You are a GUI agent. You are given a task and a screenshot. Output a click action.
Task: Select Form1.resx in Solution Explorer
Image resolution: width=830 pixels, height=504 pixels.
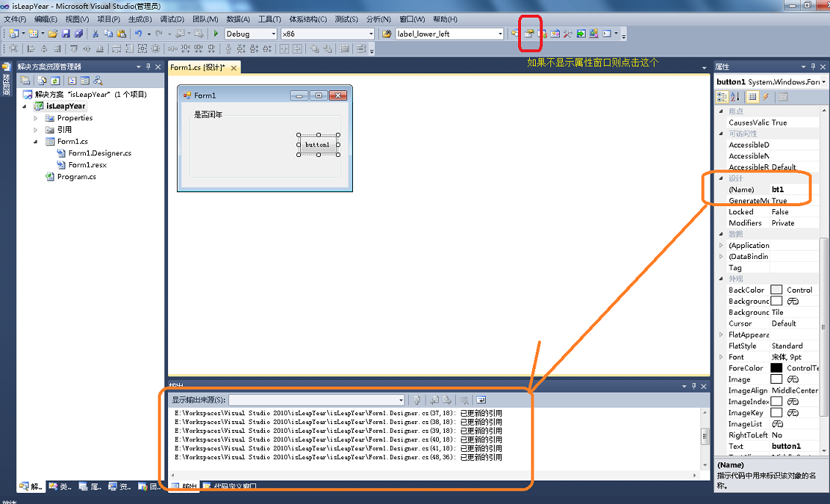(x=87, y=165)
